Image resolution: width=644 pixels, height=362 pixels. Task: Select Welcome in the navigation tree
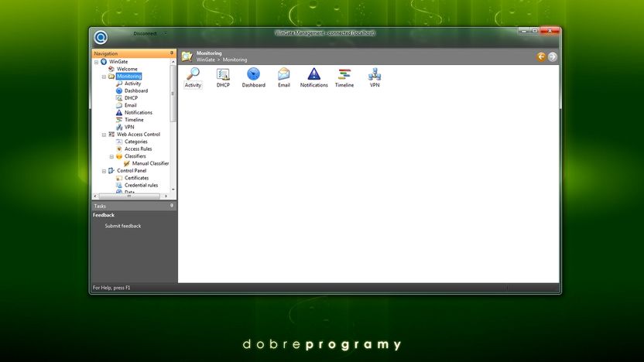(x=127, y=69)
